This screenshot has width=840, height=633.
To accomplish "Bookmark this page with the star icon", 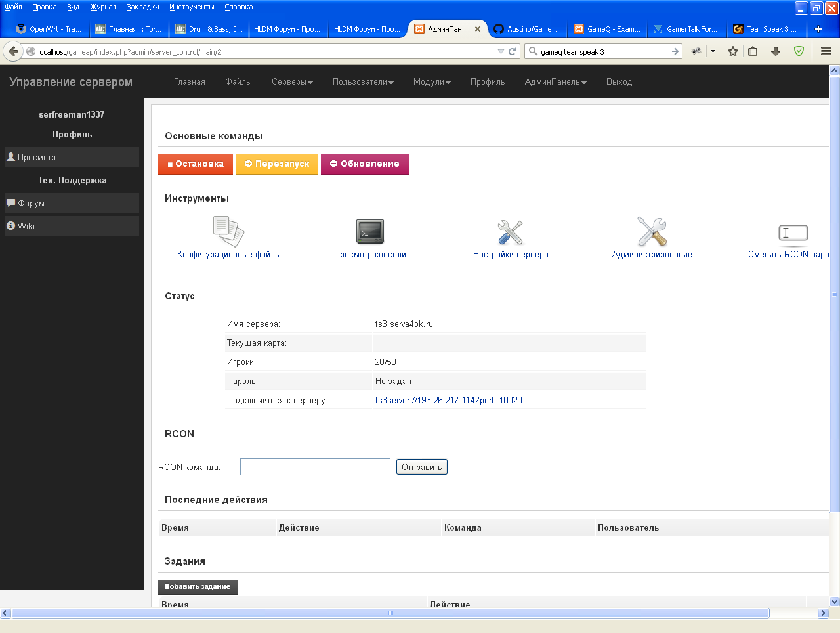I will pyautogui.click(x=733, y=51).
